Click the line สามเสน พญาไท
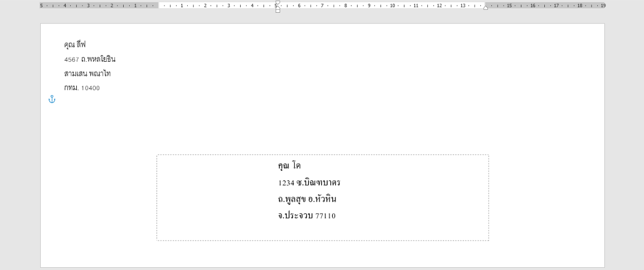This screenshot has height=270, width=644. (x=87, y=73)
